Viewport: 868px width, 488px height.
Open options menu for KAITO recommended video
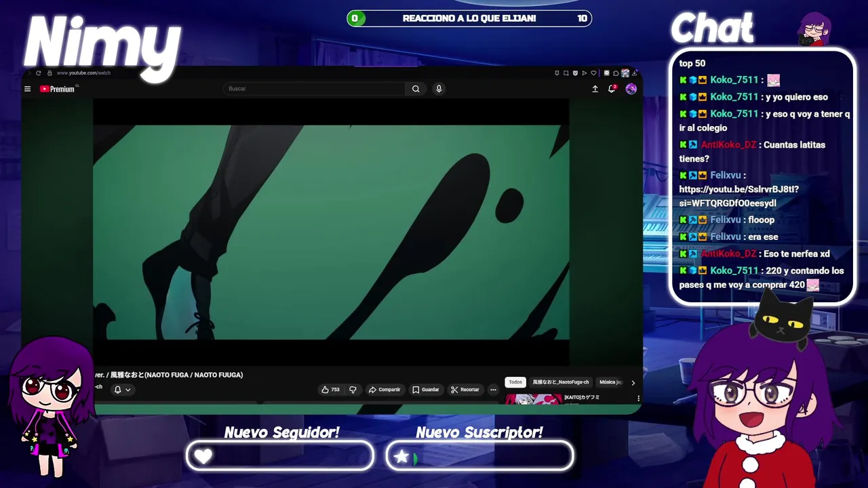pyautogui.click(x=637, y=399)
